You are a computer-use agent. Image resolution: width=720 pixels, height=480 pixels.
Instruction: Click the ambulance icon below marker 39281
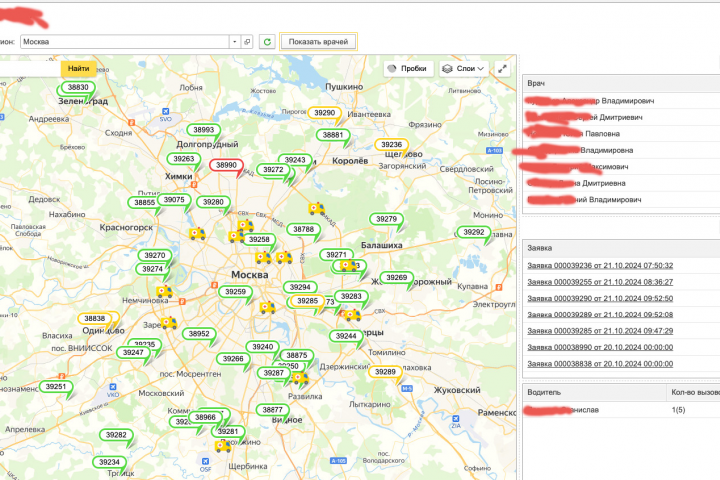click(x=223, y=446)
